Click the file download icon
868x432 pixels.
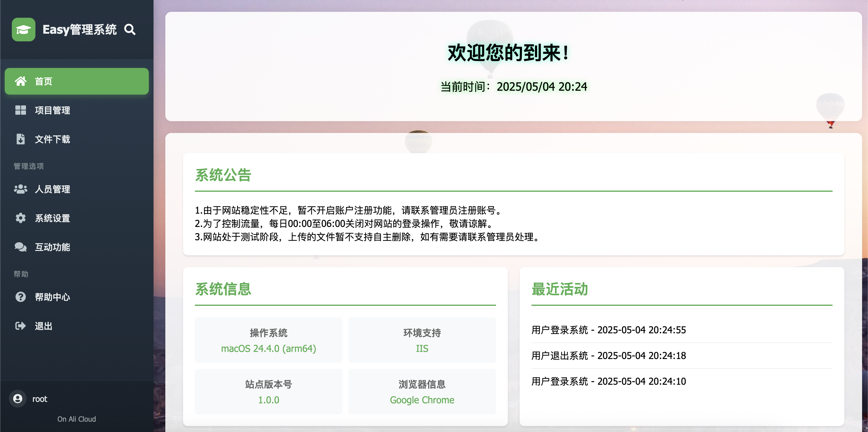point(21,139)
